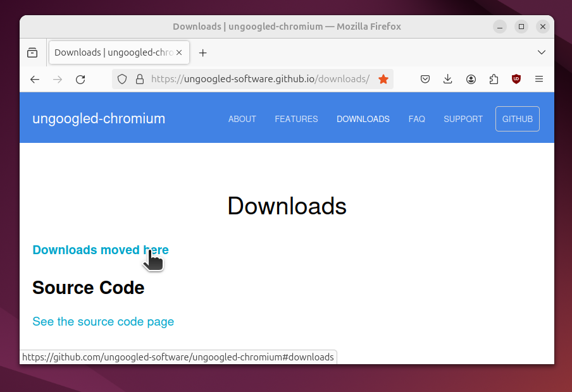
Task: Follow the Downloads moved here link
Action: coord(101,250)
